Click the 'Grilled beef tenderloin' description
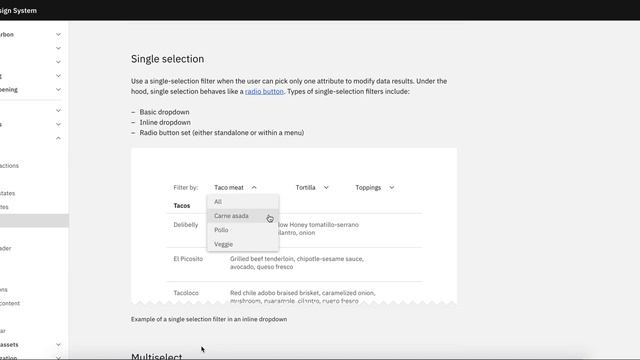The height and width of the screenshot is (360, 640). (297, 263)
